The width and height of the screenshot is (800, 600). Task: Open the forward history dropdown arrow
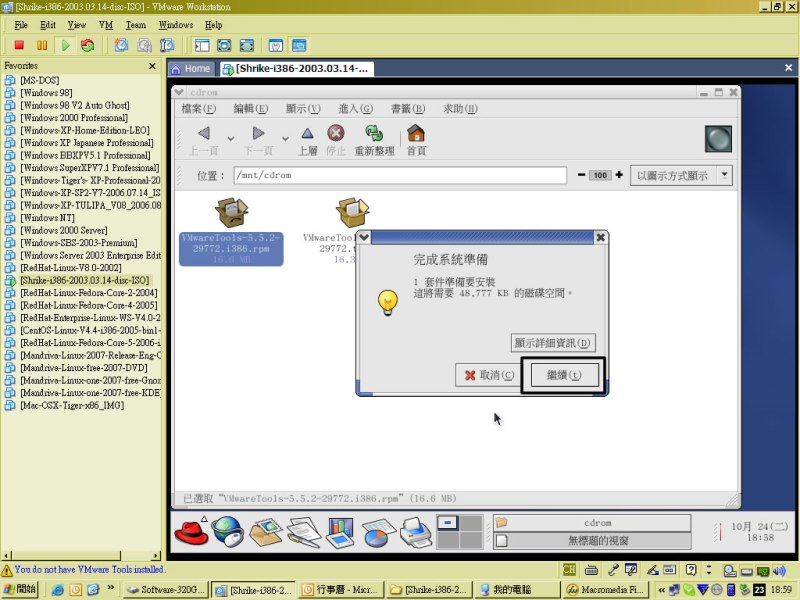tap(285, 138)
